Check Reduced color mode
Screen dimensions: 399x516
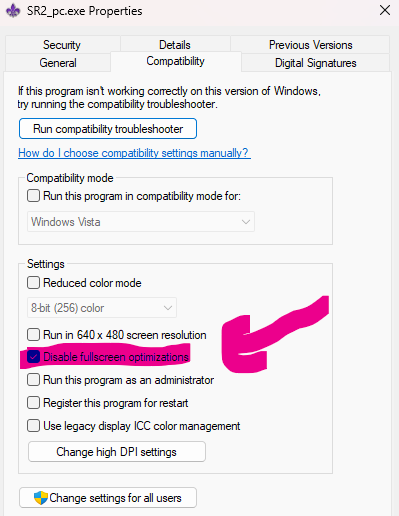[x=33, y=283]
